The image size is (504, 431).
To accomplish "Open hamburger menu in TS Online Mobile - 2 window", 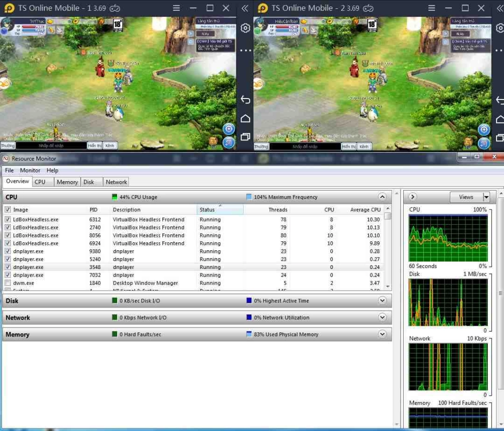I will 431,8.
